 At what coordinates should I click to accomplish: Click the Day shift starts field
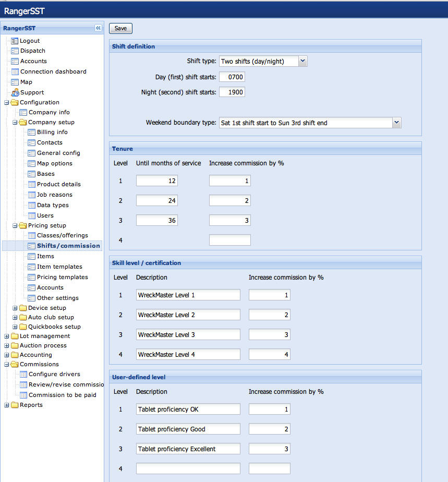[232, 77]
